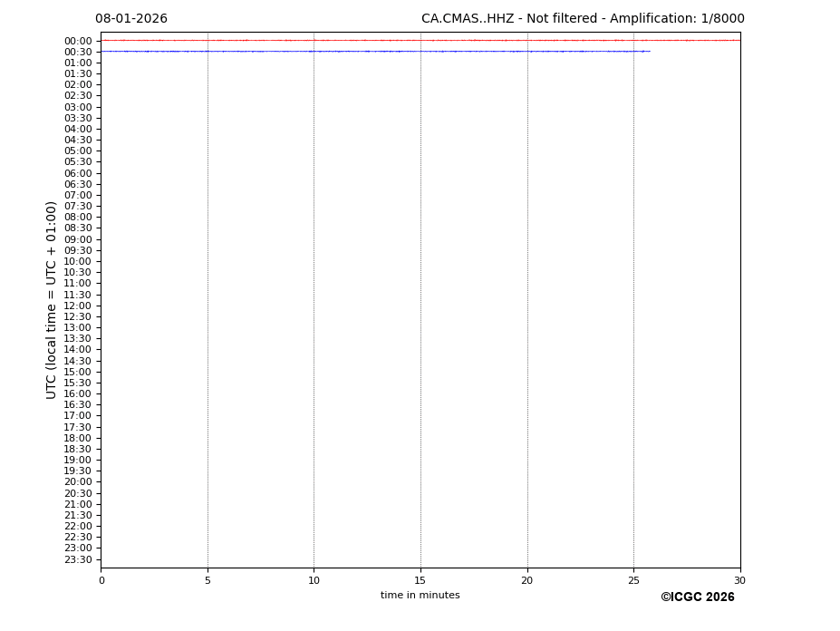
Task: Click the 0 minute x-axis tick label
Action: [101, 581]
